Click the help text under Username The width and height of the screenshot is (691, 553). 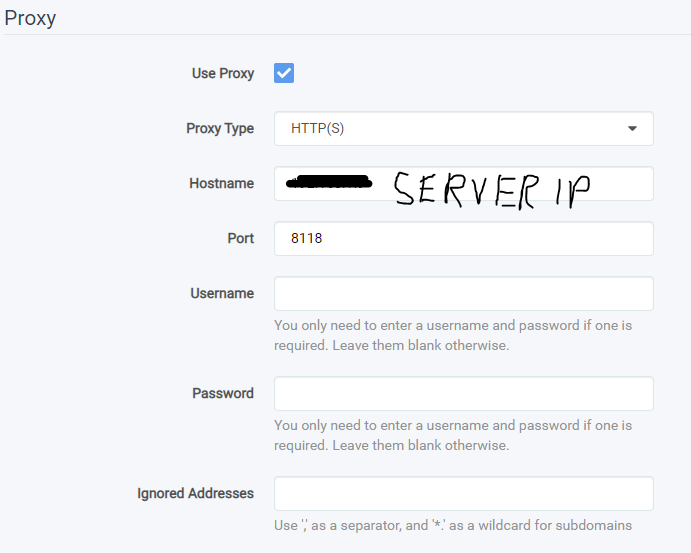tap(453, 335)
